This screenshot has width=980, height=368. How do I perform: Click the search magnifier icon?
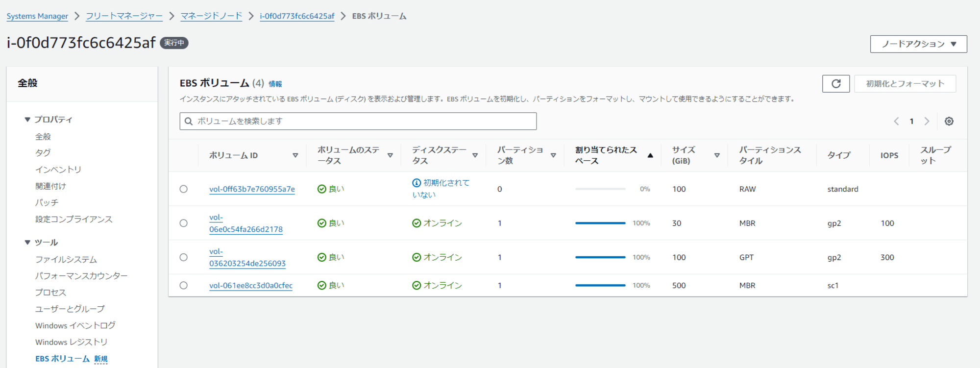pyautogui.click(x=188, y=122)
